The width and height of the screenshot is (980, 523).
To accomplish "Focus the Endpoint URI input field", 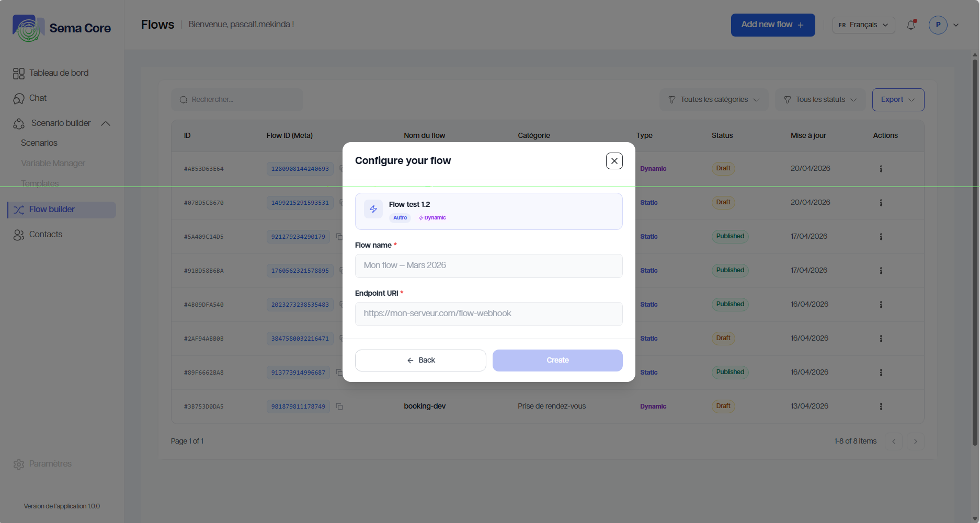I will [x=488, y=314].
